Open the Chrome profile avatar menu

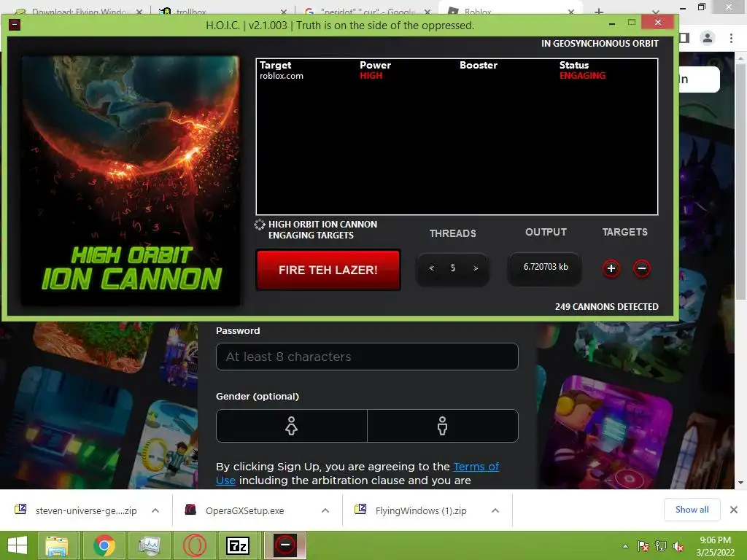(x=708, y=38)
